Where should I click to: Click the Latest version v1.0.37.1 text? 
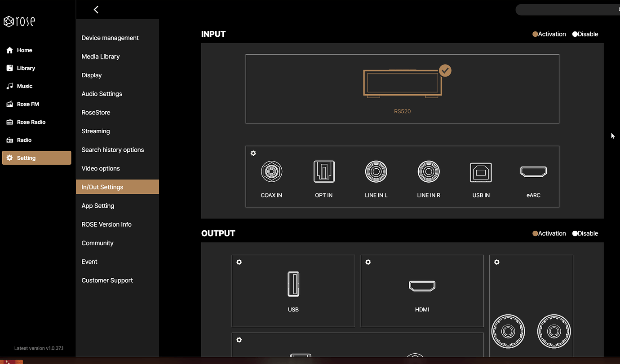39,348
